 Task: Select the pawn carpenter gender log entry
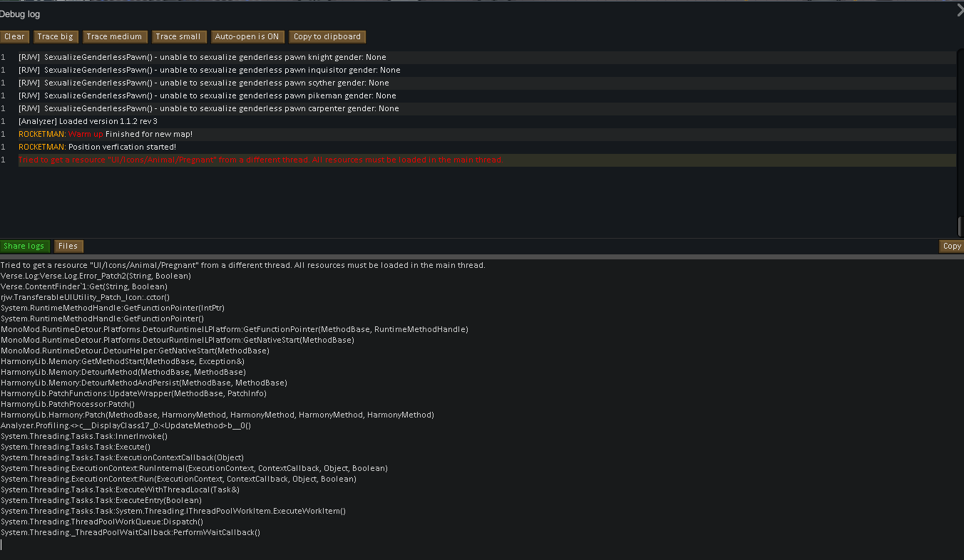[x=478, y=108]
